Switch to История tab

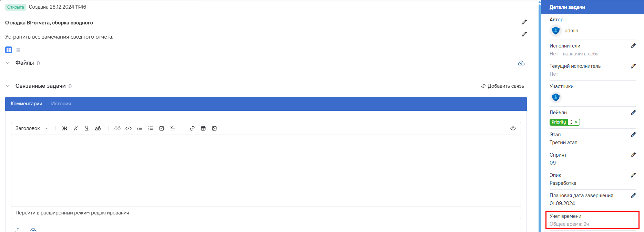coord(61,104)
